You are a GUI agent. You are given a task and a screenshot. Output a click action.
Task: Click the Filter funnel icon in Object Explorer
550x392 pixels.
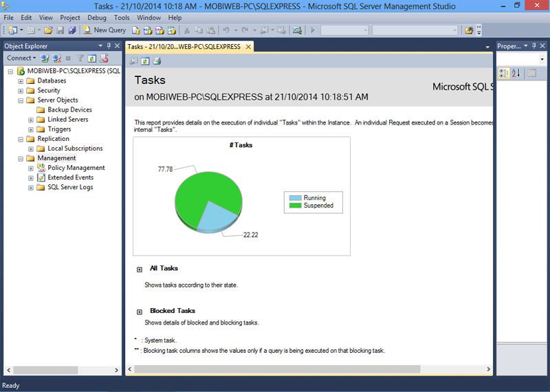(80, 58)
